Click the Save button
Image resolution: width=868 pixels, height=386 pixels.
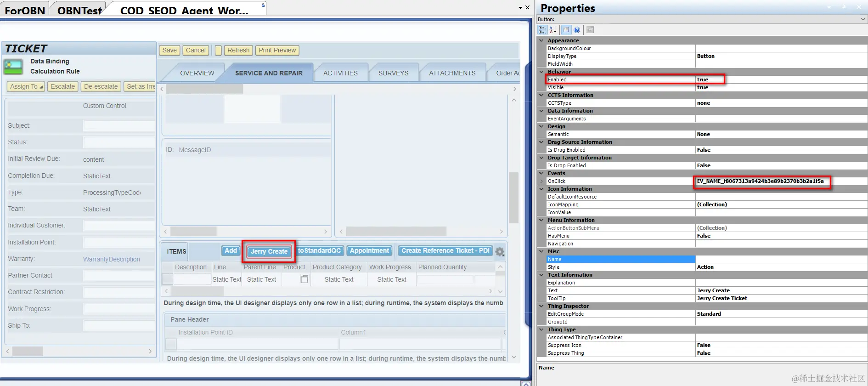tap(169, 50)
